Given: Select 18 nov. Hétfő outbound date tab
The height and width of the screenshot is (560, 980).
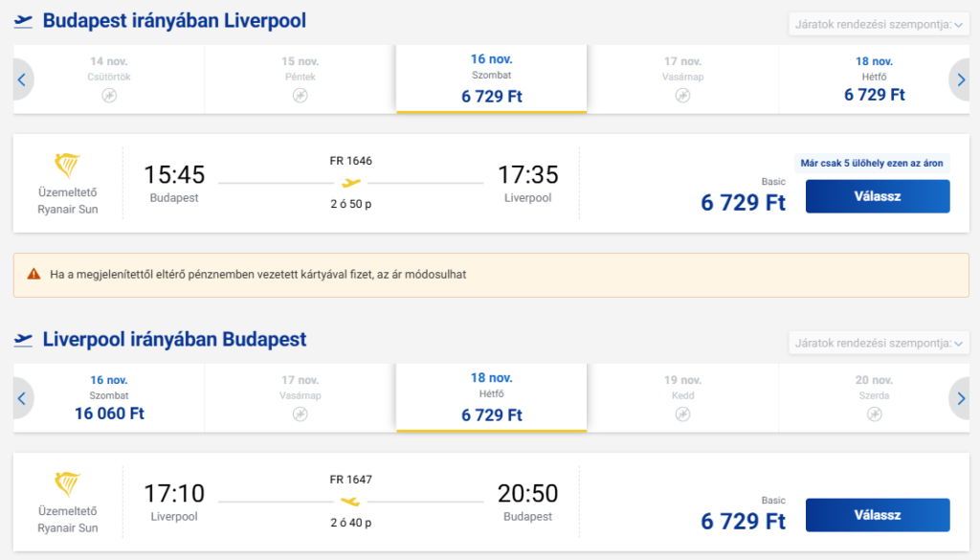Looking at the screenshot, I should pos(874,78).
